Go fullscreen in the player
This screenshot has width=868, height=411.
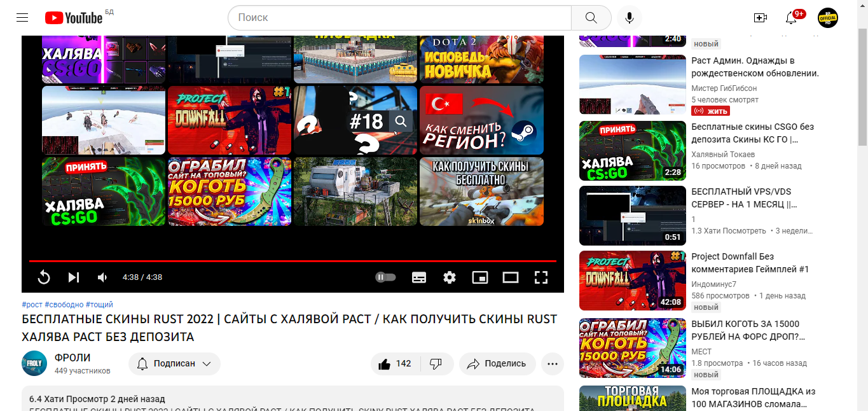pyautogui.click(x=541, y=277)
